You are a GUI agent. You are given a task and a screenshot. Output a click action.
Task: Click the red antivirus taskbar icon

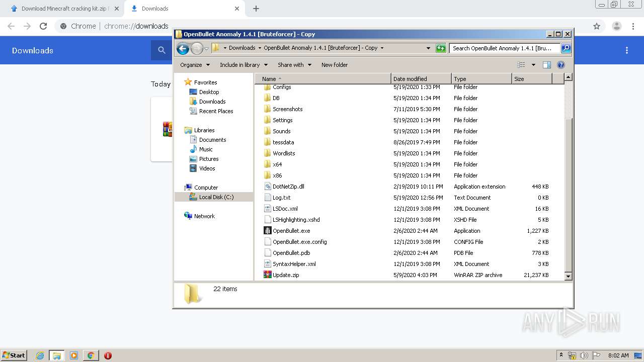pos(108,355)
